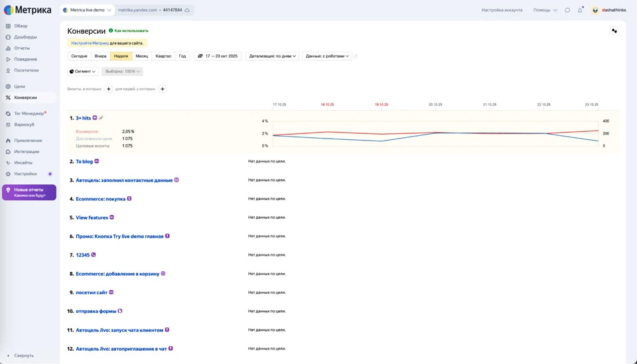
Task: Click the cloud icon next to counter number
Action: pos(187,10)
